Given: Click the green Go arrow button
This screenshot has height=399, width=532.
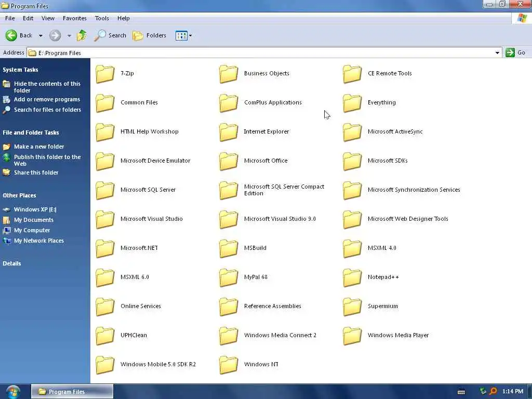Looking at the screenshot, I should click(510, 52).
